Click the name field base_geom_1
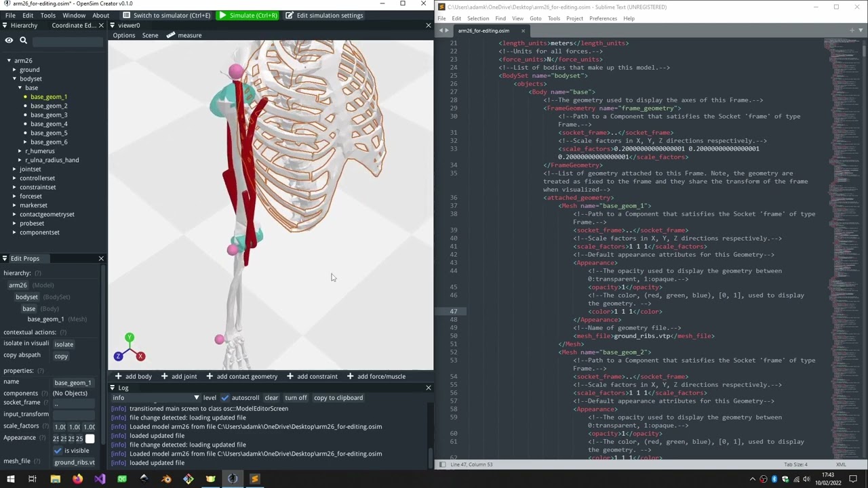This screenshot has width=868, height=488. (x=73, y=382)
